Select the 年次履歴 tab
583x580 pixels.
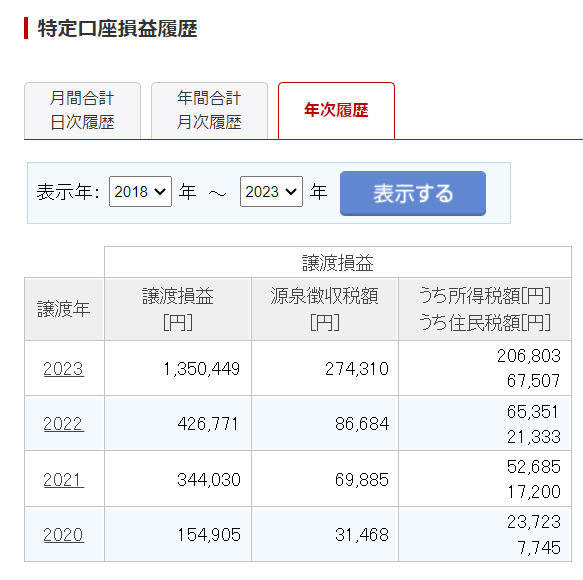(x=336, y=110)
